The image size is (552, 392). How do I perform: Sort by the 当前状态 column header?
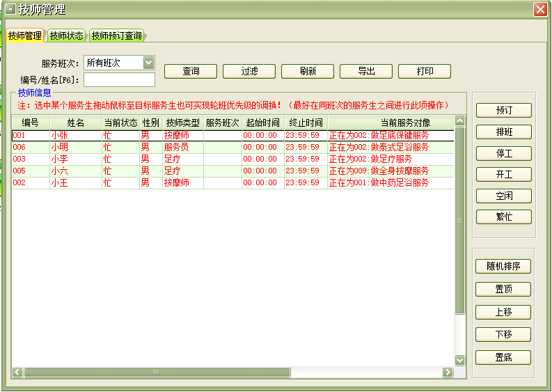click(120, 123)
